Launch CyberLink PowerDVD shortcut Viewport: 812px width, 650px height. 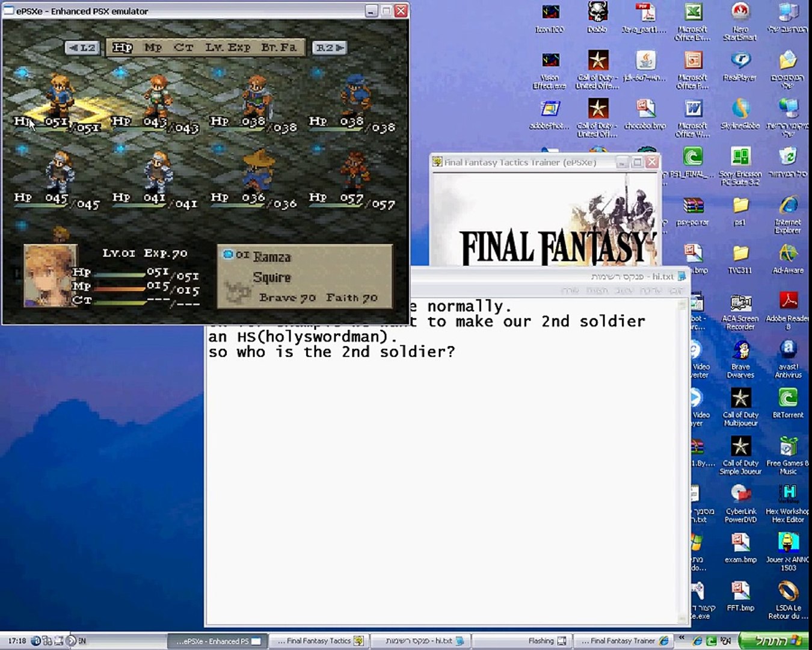point(740,504)
